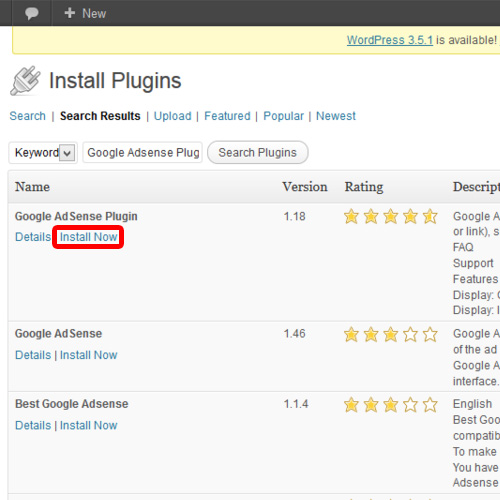This screenshot has height=500, width=500.
Task: Focus the plugin search text field
Action: click(x=142, y=153)
